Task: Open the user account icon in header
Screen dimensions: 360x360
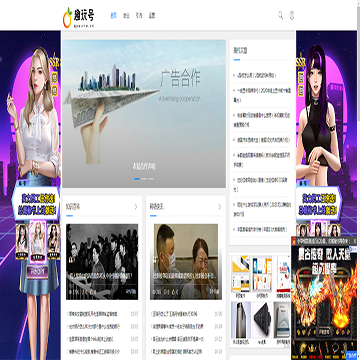Action: (x=291, y=15)
